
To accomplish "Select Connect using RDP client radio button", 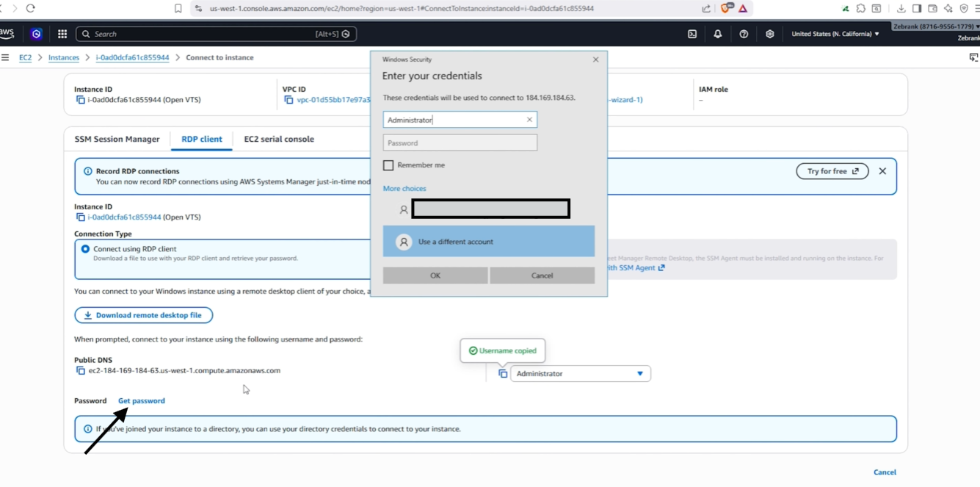I will point(85,249).
